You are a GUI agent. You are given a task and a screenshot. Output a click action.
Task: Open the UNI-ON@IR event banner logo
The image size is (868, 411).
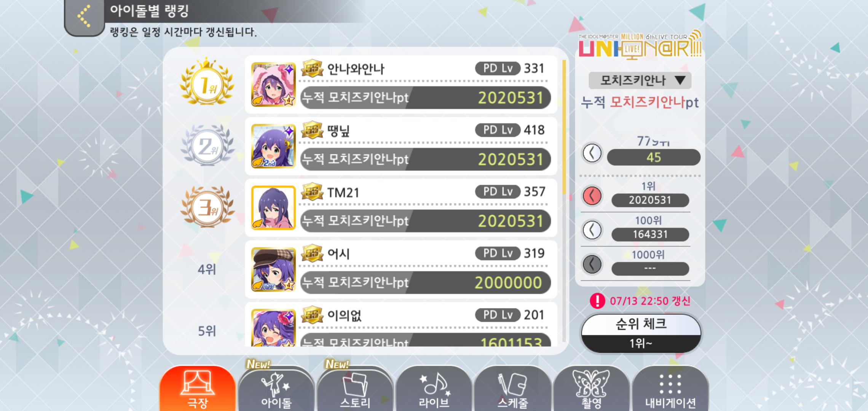pos(640,45)
